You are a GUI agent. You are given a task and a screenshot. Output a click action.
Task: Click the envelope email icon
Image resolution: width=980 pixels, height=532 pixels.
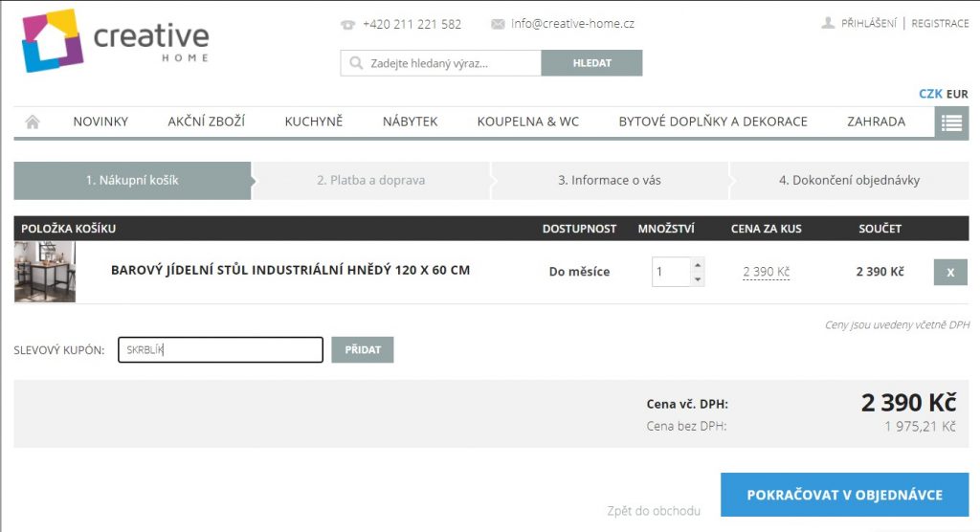click(x=498, y=24)
